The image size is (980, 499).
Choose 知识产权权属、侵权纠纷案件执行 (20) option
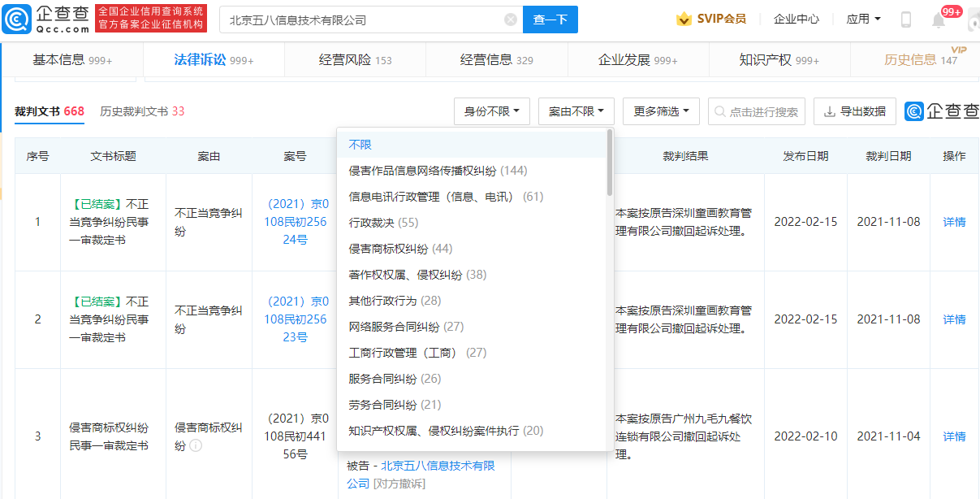(x=472, y=431)
